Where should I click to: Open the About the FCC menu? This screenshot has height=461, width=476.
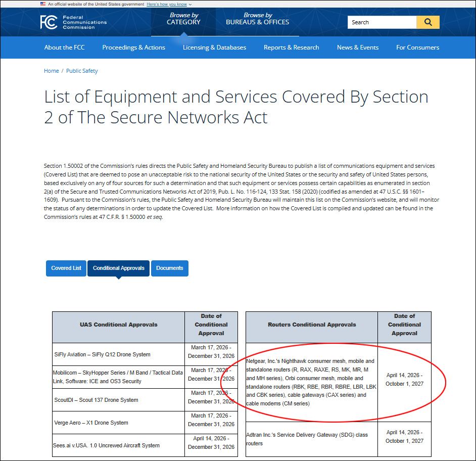click(x=64, y=48)
